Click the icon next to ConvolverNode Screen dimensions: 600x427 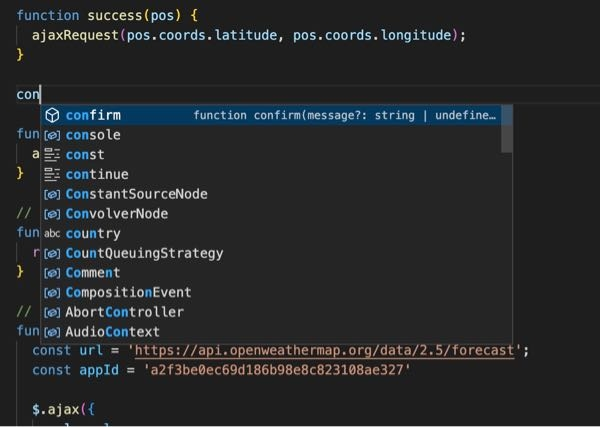[52, 214]
